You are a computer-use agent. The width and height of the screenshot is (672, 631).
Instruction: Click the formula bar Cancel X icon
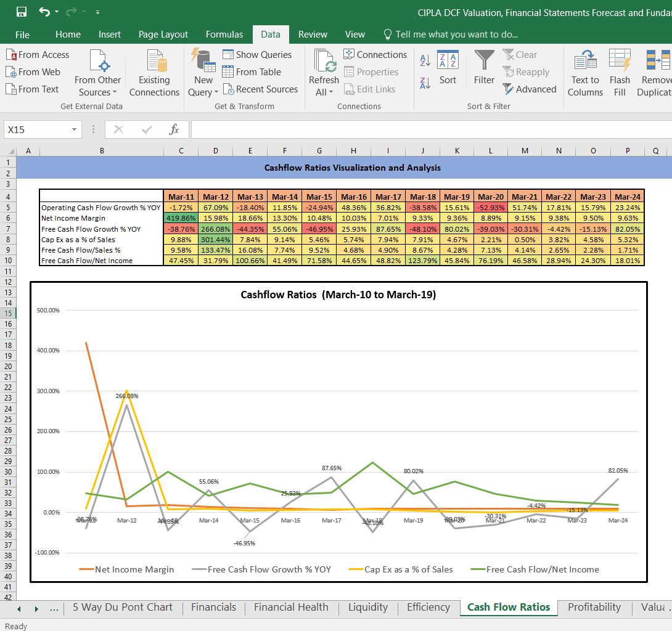pos(119,129)
